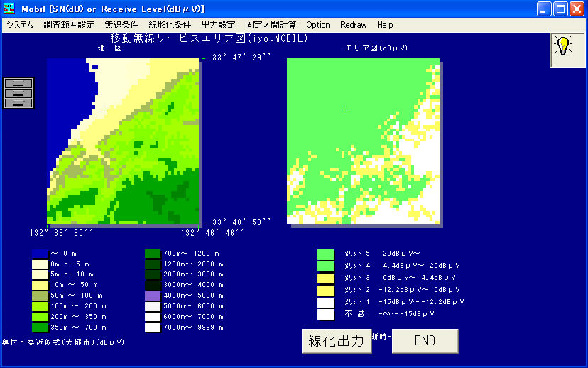Open the Option menu

pyautogui.click(x=318, y=25)
